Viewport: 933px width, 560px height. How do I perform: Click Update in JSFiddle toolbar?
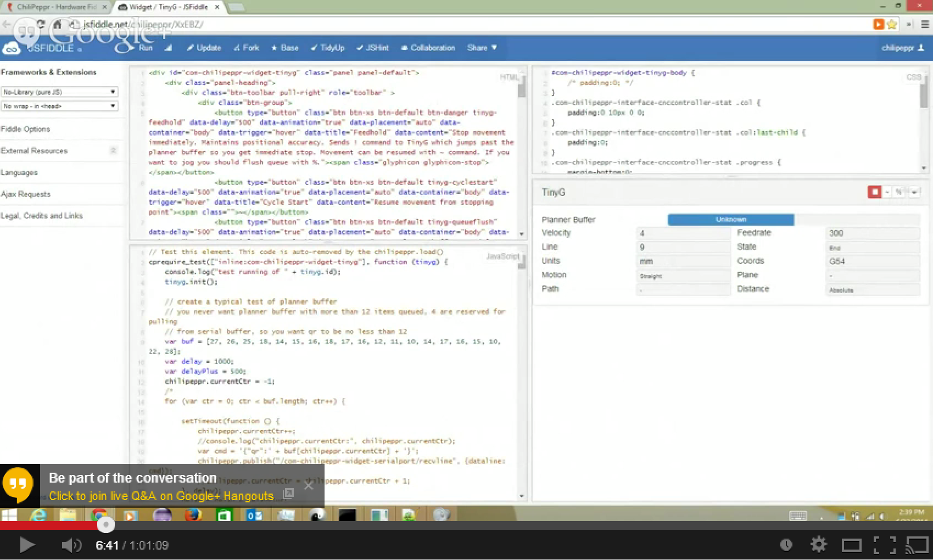tap(204, 48)
